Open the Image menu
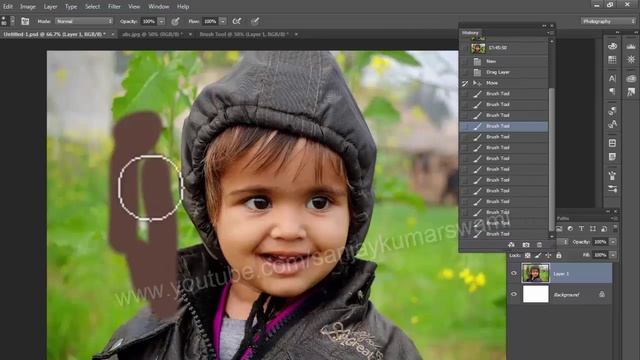This screenshot has width=640, height=360. click(28, 7)
